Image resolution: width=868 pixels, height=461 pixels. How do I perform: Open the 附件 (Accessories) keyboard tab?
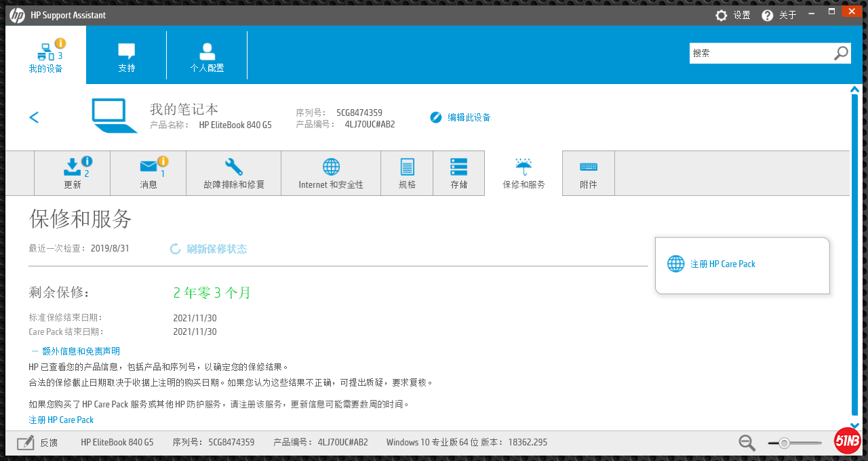[x=588, y=174]
